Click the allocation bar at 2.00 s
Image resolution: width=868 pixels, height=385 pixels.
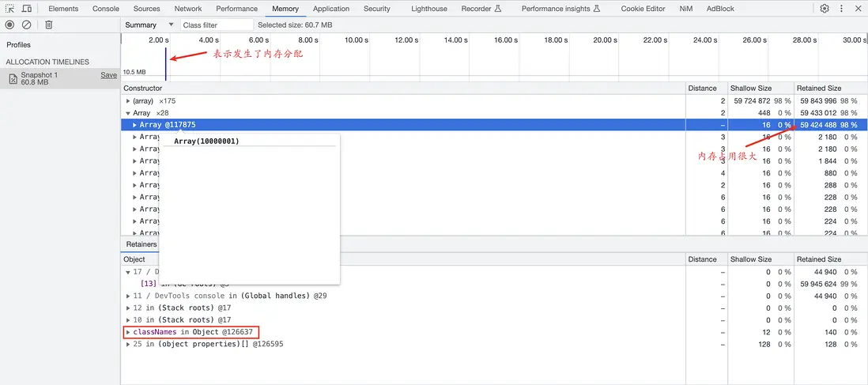point(165,64)
